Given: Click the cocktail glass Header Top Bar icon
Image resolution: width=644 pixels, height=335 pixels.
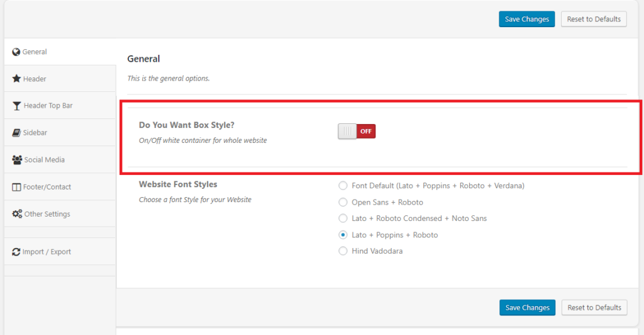Looking at the screenshot, I should click(16, 106).
